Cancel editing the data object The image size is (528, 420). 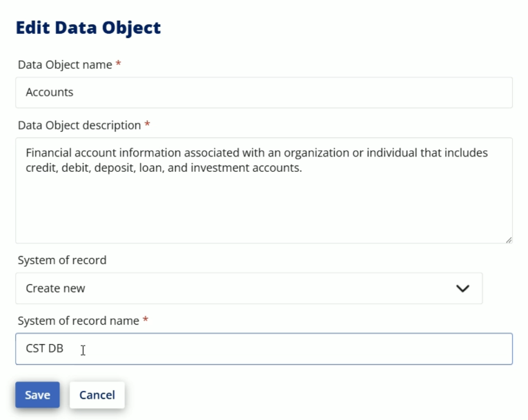97,394
